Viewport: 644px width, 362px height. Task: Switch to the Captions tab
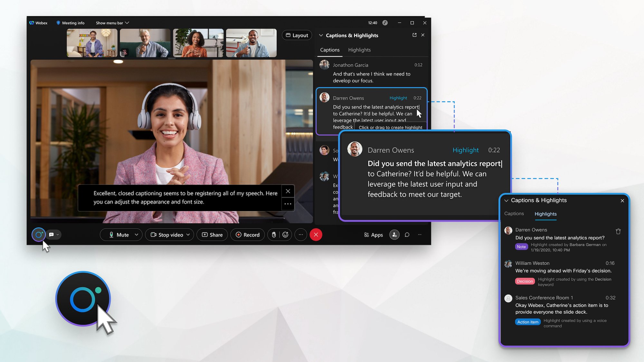coord(514,214)
